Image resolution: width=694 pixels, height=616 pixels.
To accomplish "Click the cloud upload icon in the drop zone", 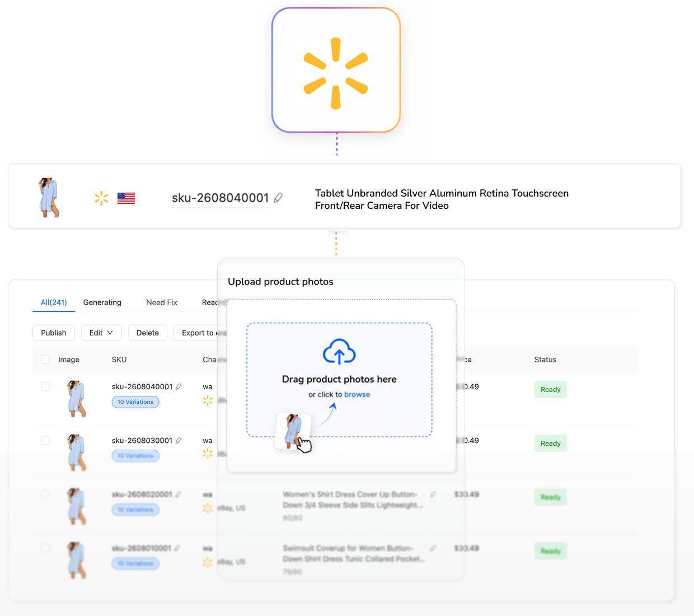I will [339, 352].
